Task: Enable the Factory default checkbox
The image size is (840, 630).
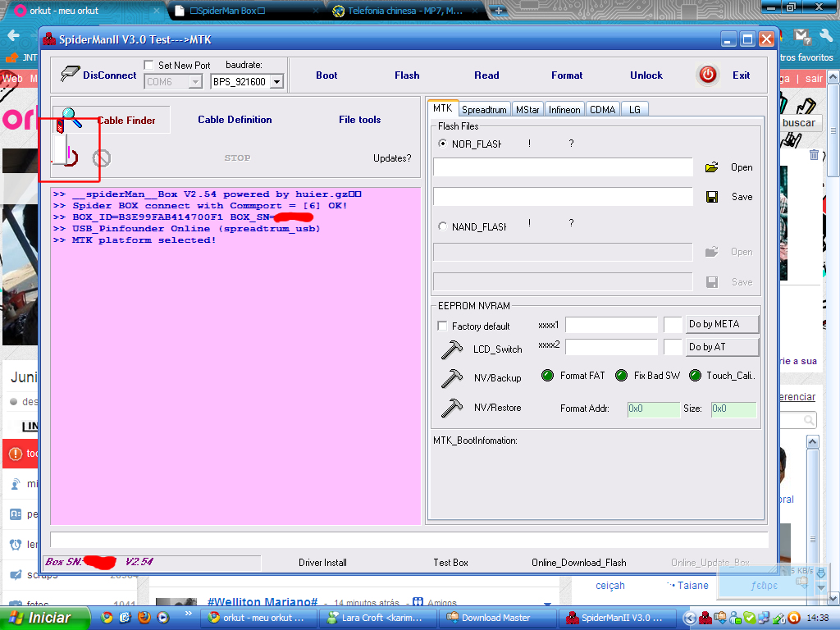Action: [x=442, y=326]
